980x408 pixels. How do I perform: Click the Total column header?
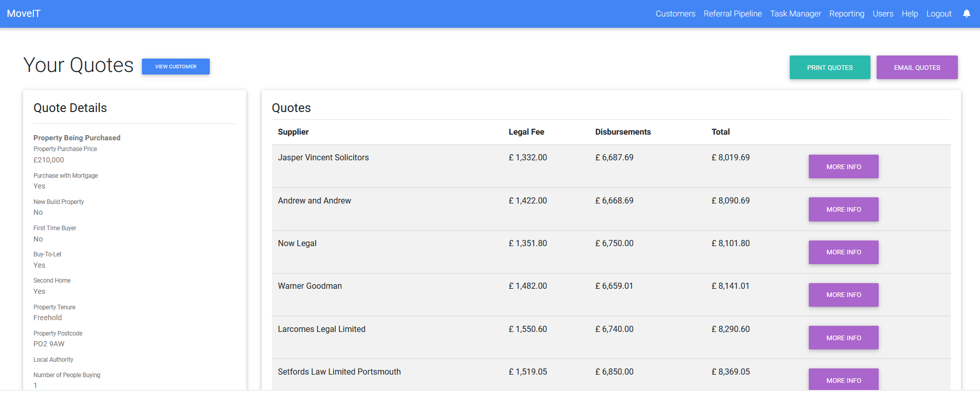720,132
